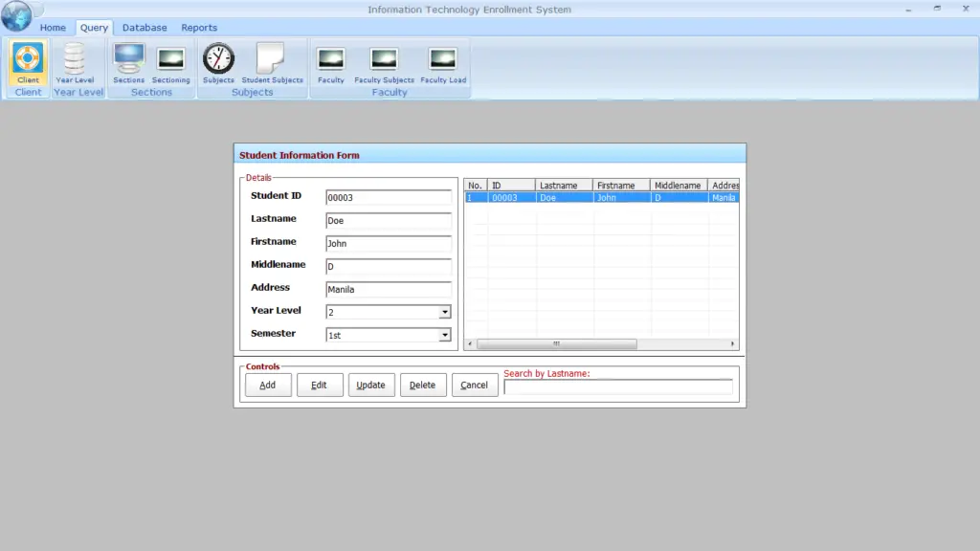Screen dimensions: 980x551
Task: Click Delete in the Controls section
Action: (x=423, y=385)
